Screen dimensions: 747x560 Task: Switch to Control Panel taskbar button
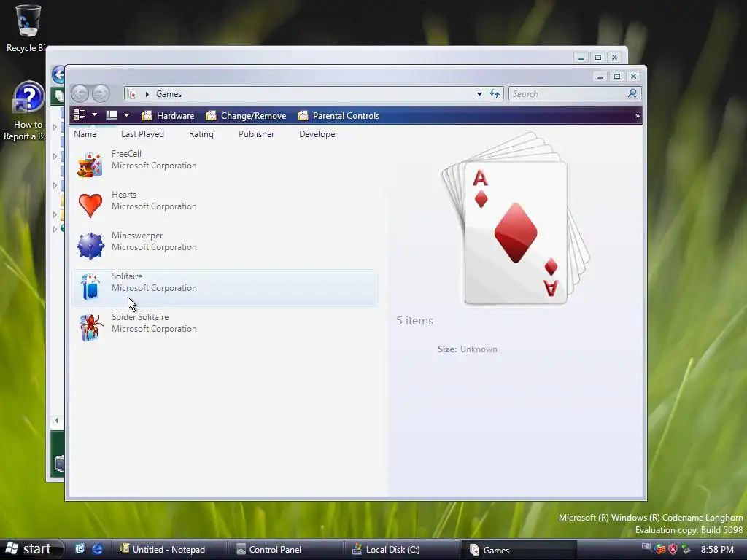(286, 550)
